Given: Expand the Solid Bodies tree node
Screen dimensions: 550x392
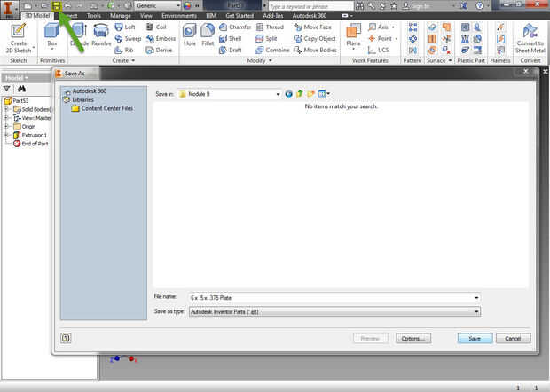Looking at the screenshot, I should click(x=5, y=109).
